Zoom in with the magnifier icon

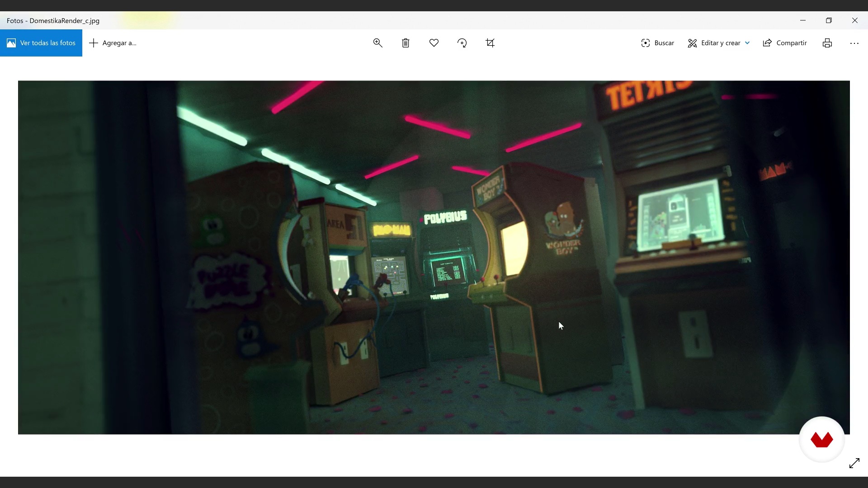point(378,43)
